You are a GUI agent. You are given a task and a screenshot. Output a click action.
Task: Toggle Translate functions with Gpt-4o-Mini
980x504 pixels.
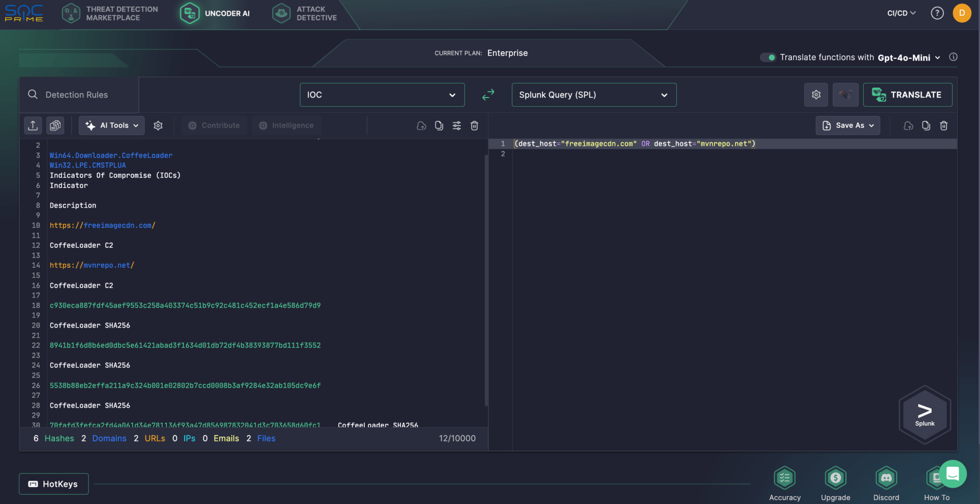click(x=768, y=57)
